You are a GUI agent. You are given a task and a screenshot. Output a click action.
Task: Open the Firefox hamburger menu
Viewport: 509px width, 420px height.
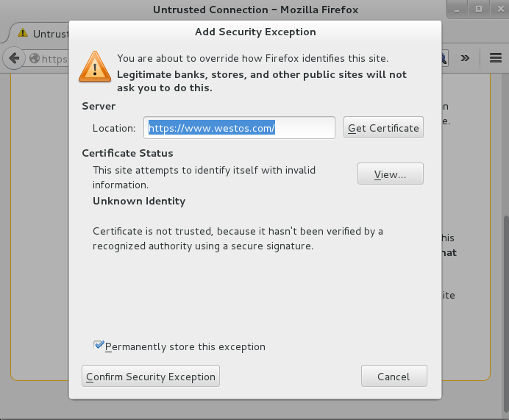pyautogui.click(x=495, y=58)
